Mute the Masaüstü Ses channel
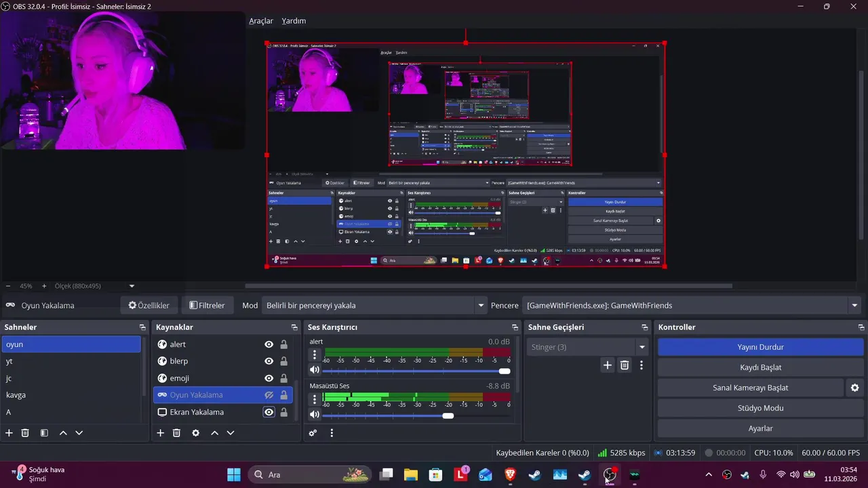The width and height of the screenshot is (868, 488). (315, 415)
